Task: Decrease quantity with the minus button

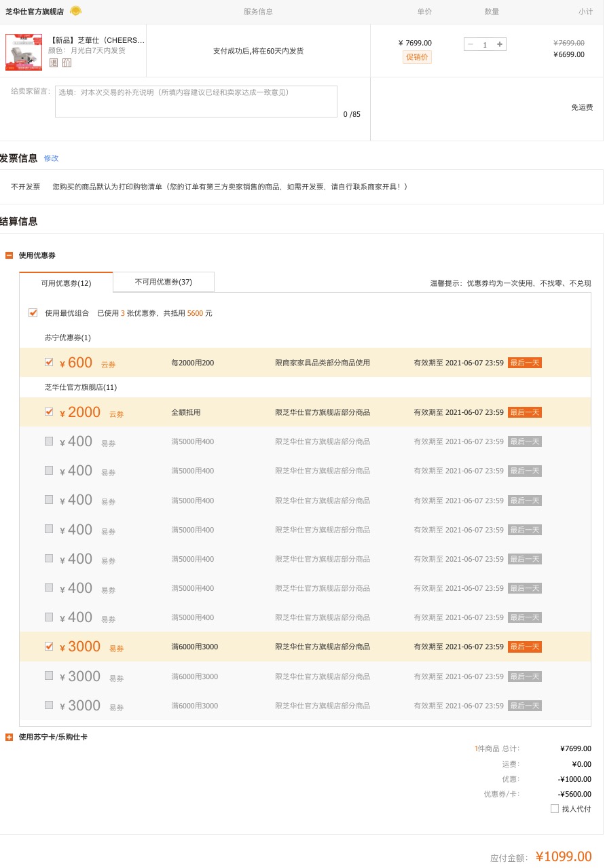Action: 471,44
